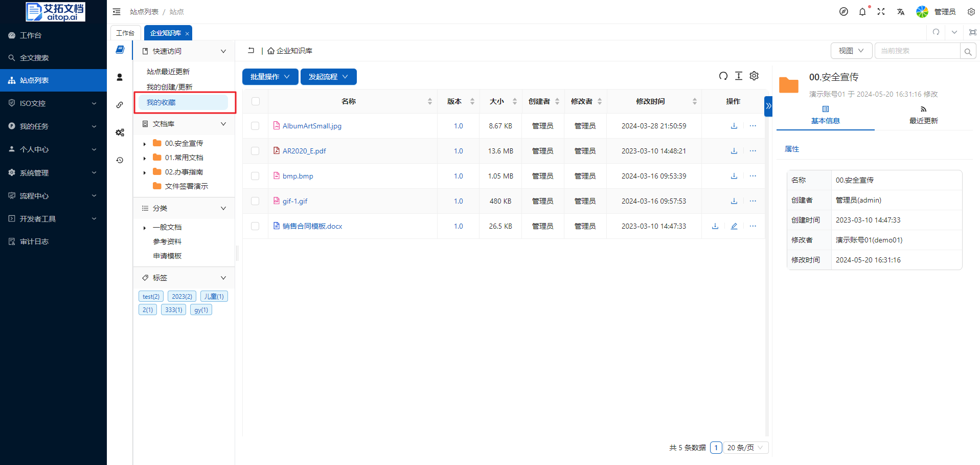
Task: Select the gif-1.gif row checkbox
Action: pos(255,201)
